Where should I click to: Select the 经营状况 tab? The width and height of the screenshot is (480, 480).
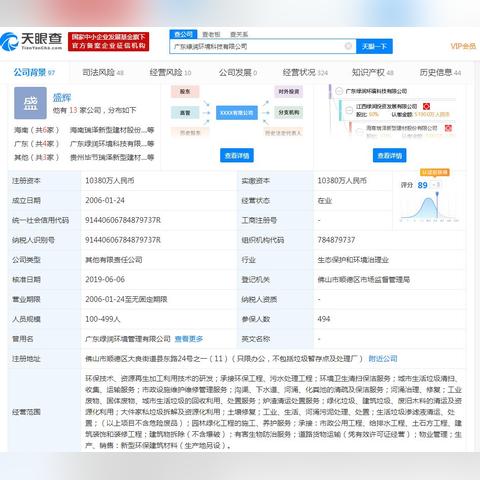305,72
